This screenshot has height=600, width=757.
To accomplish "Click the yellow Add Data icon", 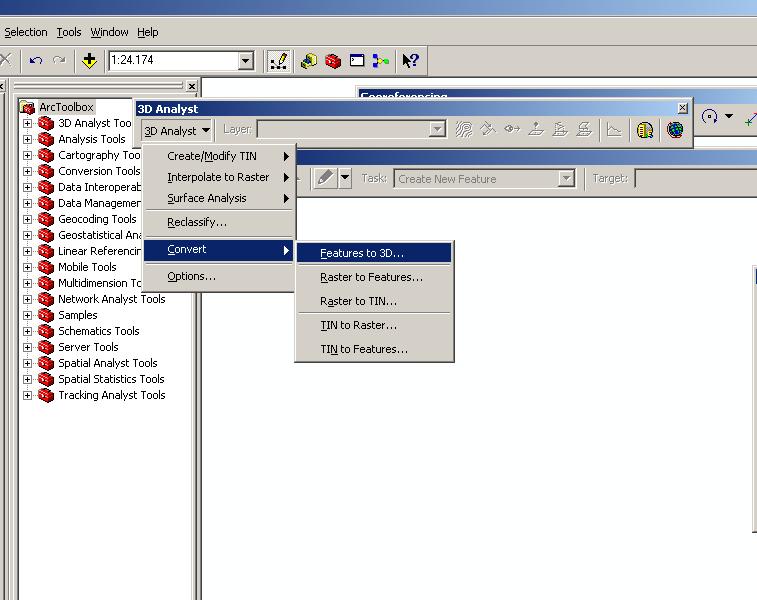I will pos(89,61).
